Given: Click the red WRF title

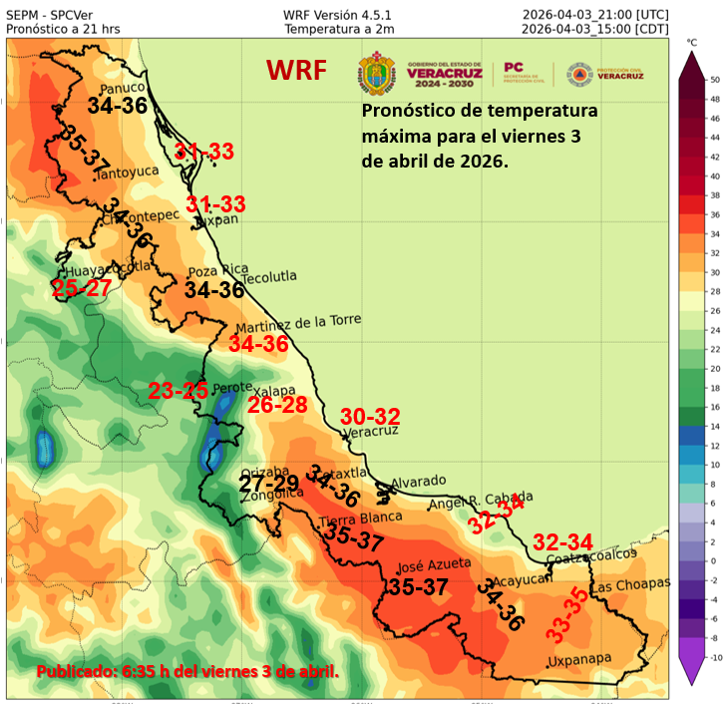Looking at the screenshot, I should pyautogui.click(x=295, y=71).
